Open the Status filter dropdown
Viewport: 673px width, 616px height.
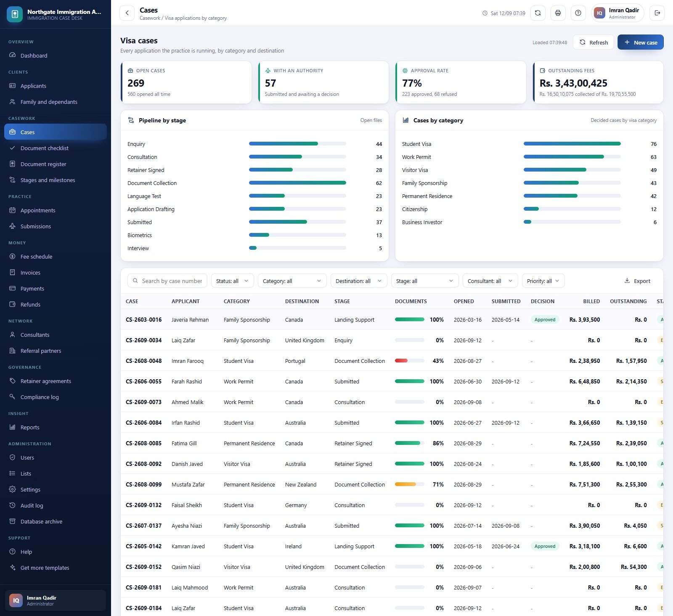coord(232,281)
